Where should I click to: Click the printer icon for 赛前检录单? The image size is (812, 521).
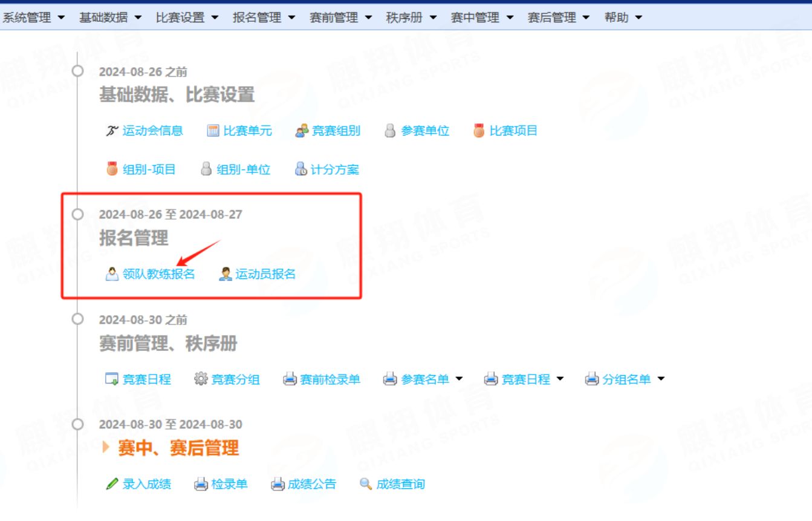(290, 379)
